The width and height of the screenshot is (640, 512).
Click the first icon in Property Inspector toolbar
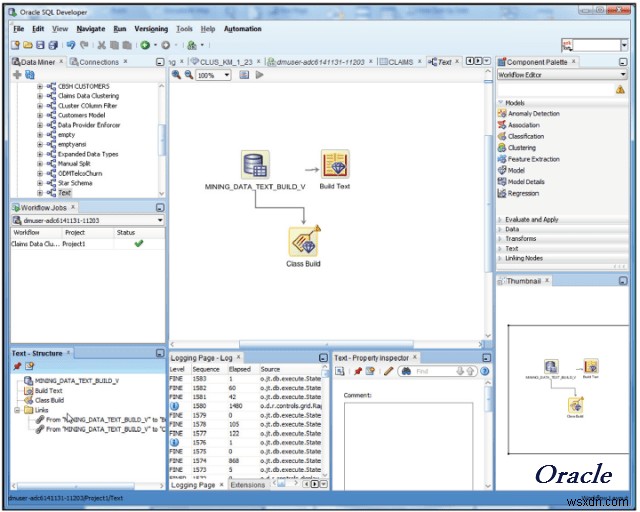pyautogui.click(x=340, y=371)
